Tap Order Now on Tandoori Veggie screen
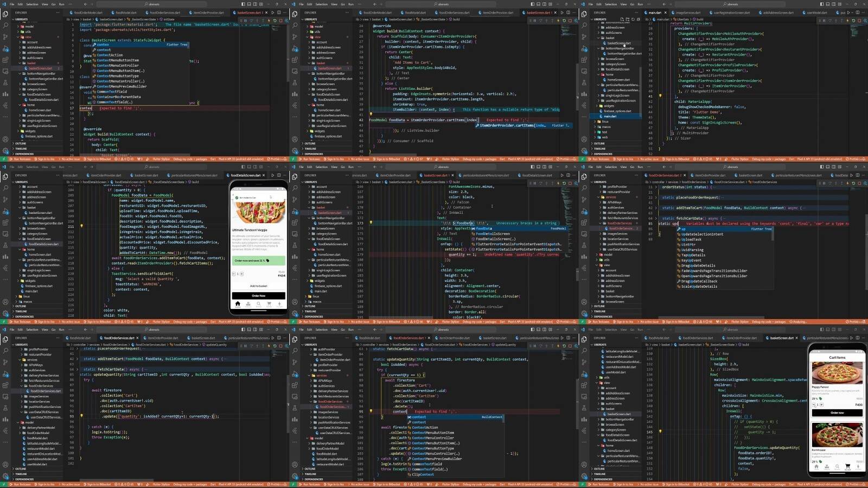Screen dimensions: 868x488 tap(258, 296)
